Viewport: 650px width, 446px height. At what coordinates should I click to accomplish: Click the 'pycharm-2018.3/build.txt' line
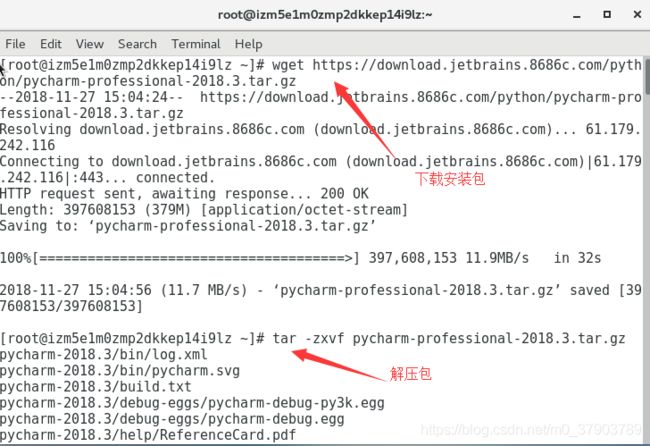click(x=96, y=387)
